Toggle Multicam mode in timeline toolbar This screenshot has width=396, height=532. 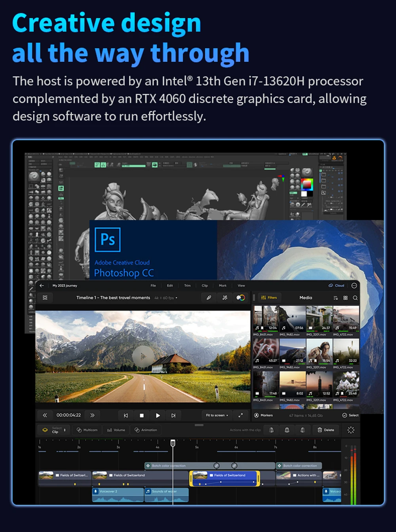pyautogui.click(x=87, y=430)
